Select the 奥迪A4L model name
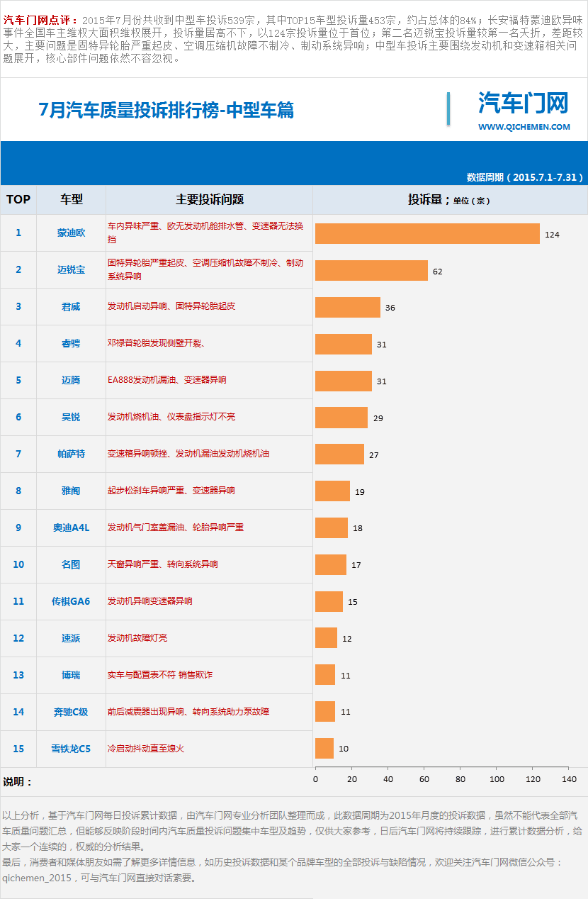This screenshot has width=588, height=899. click(x=71, y=527)
